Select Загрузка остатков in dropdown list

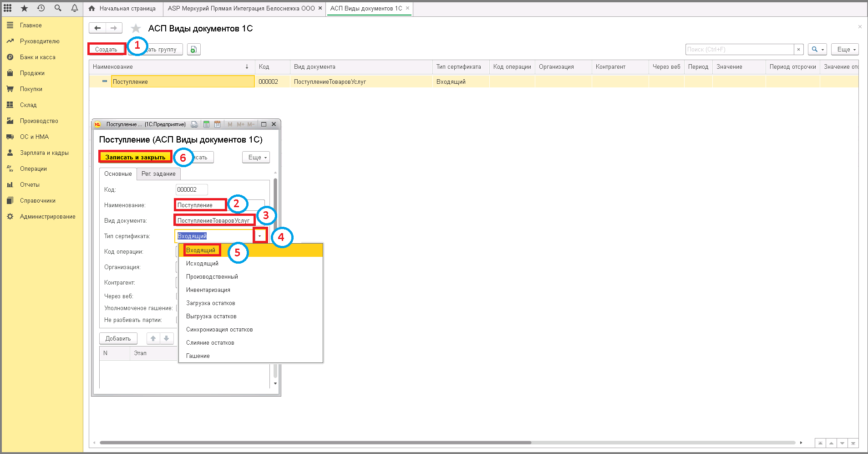click(251, 303)
